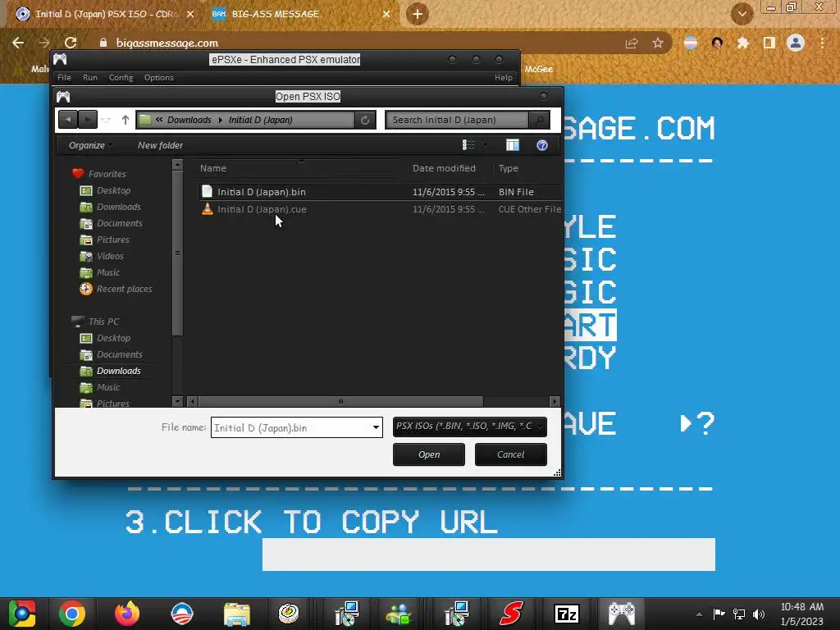The width and height of the screenshot is (840, 630).
Task: Open Chrome extensions puzzle icon
Action: pyautogui.click(x=742, y=43)
